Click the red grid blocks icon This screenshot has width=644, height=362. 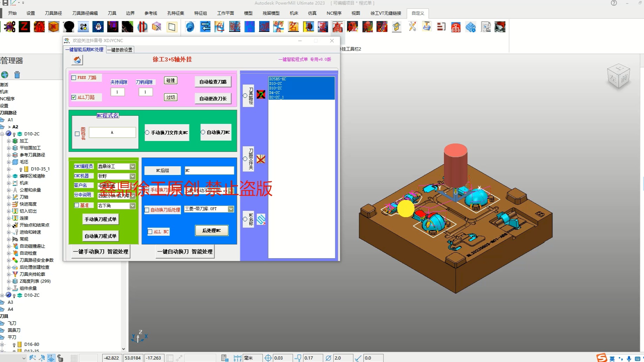(456, 27)
